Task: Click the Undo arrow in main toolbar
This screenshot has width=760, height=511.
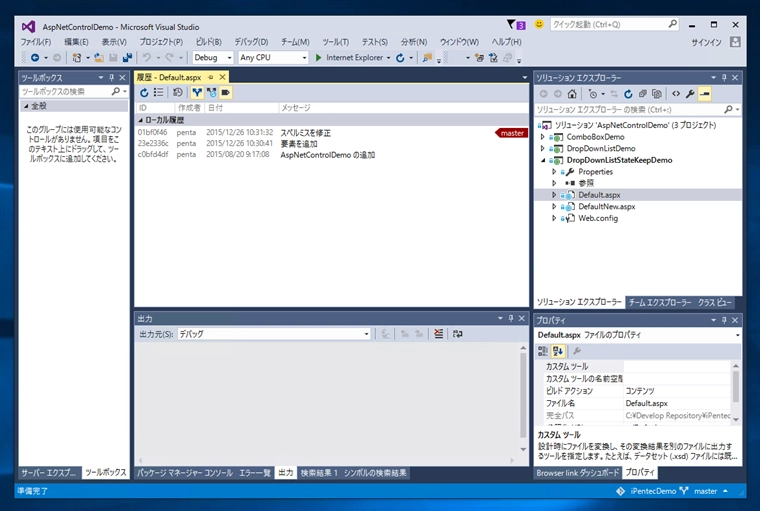Action: [x=147, y=58]
